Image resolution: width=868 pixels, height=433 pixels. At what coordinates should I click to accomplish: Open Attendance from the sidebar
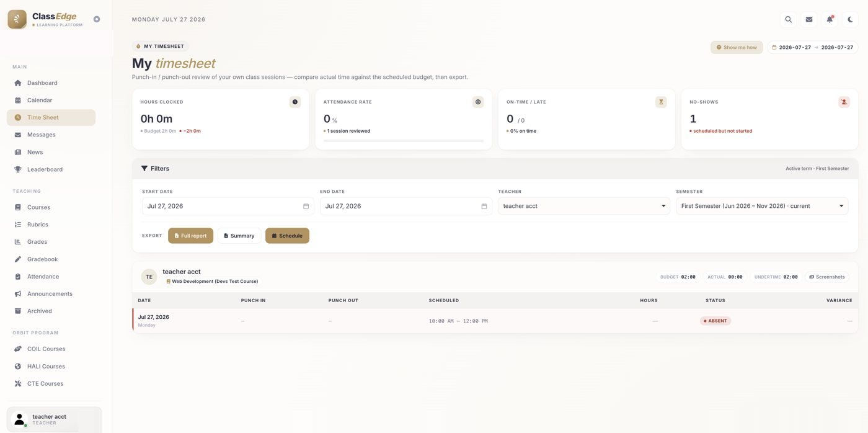pos(51,277)
